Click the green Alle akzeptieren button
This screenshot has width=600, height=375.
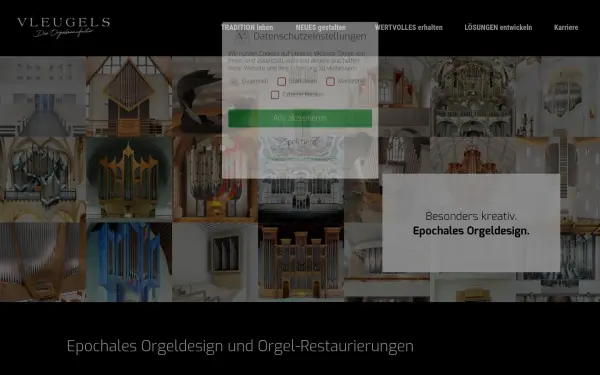pyautogui.click(x=300, y=118)
